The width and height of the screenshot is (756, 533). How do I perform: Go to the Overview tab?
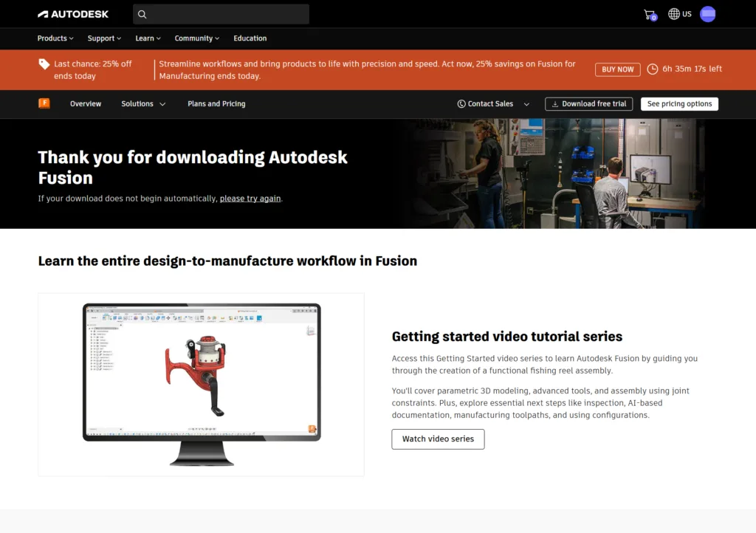point(86,103)
